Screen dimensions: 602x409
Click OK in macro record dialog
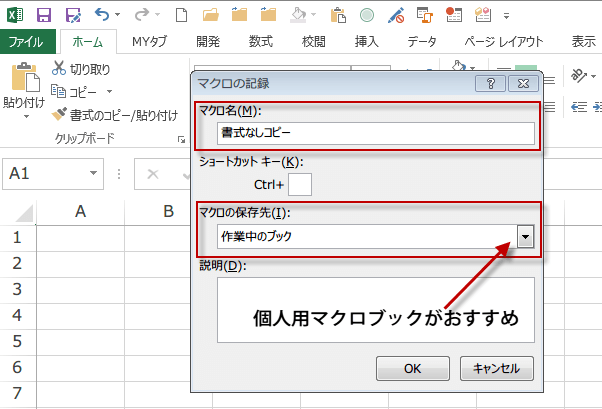[x=413, y=369]
